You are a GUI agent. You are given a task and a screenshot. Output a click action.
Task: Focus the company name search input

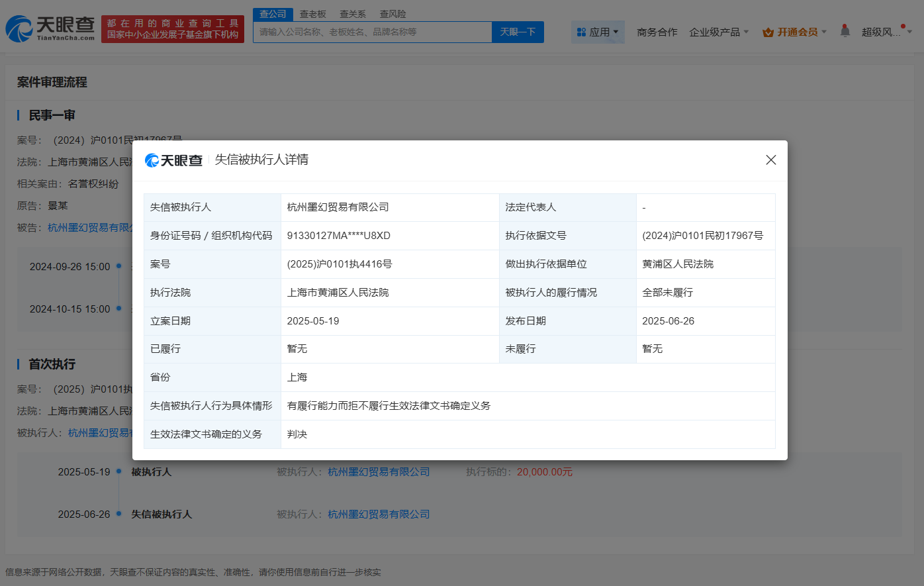pos(373,32)
